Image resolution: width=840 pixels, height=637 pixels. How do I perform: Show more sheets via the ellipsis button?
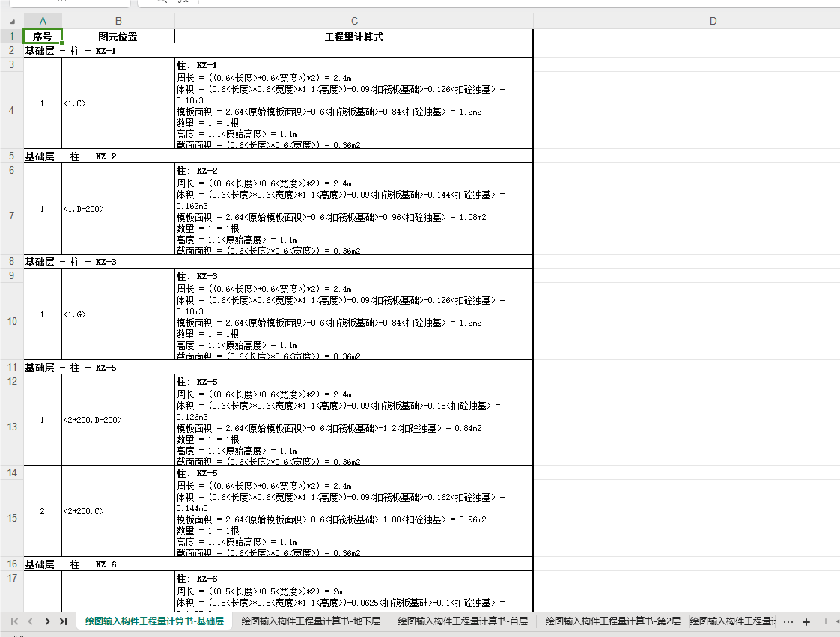click(x=788, y=621)
